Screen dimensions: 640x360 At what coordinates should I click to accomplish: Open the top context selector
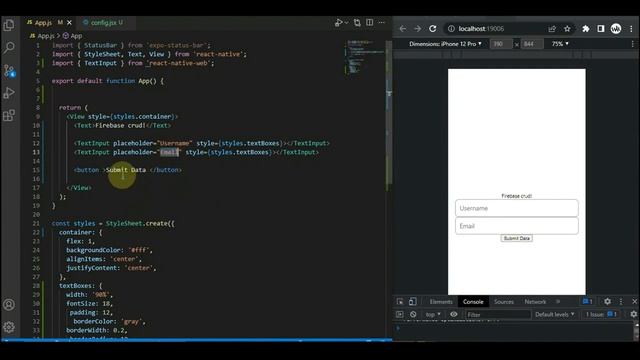[x=433, y=314]
